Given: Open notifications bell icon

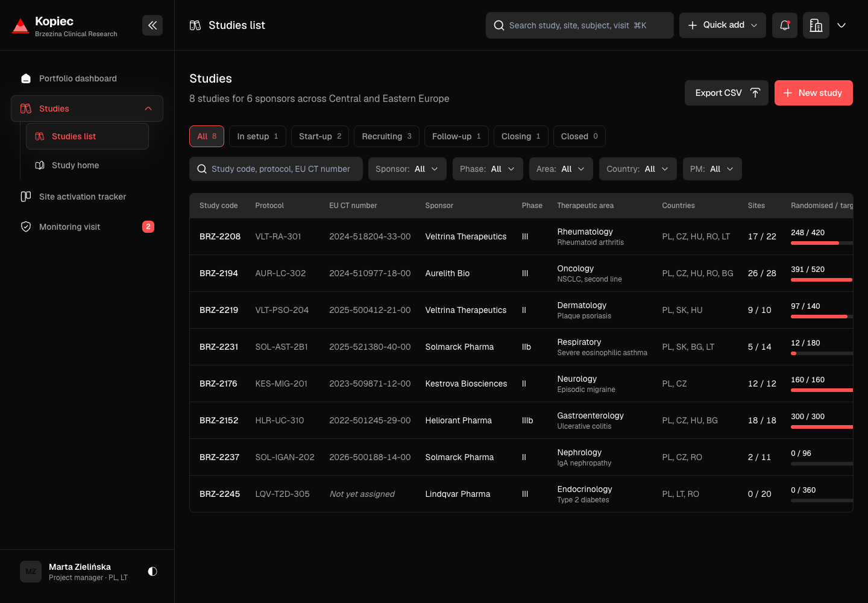Looking at the screenshot, I should 785,25.
